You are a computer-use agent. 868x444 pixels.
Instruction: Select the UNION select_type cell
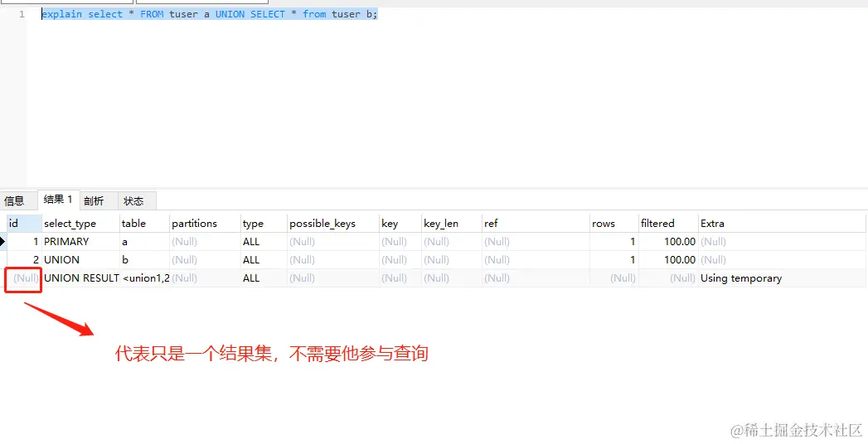80,260
